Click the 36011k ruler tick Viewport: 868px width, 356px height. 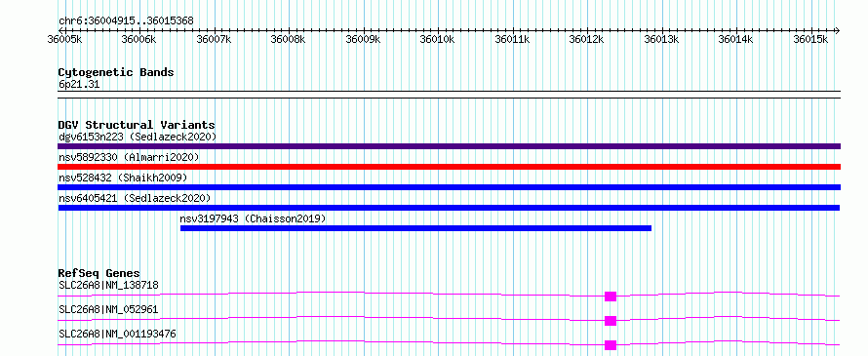coord(513,39)
